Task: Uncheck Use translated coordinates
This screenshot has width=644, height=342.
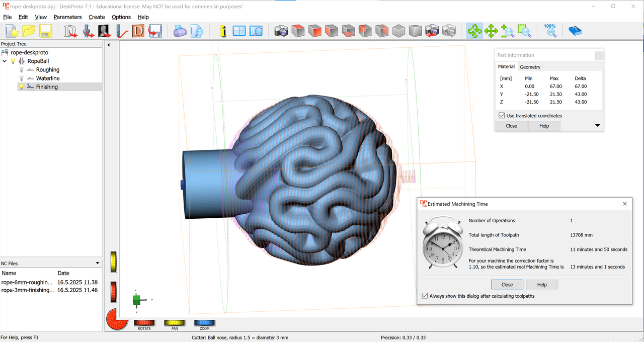Action: [501, 115]
